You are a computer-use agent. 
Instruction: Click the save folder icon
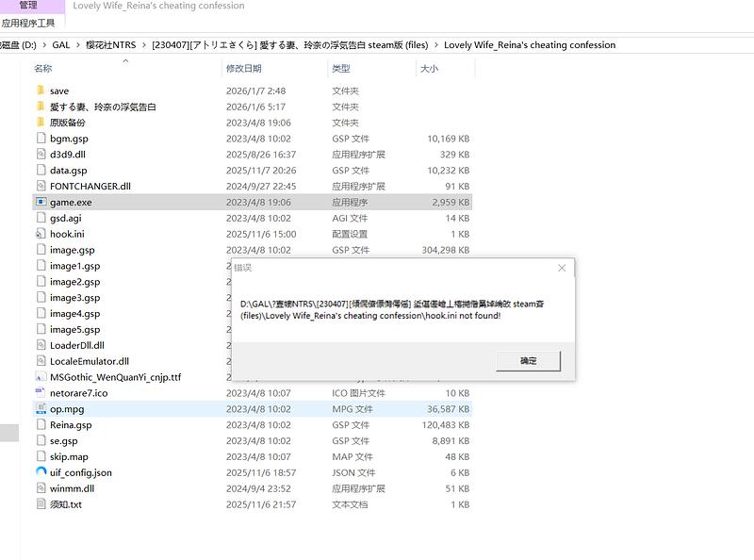tap(41, 91)
